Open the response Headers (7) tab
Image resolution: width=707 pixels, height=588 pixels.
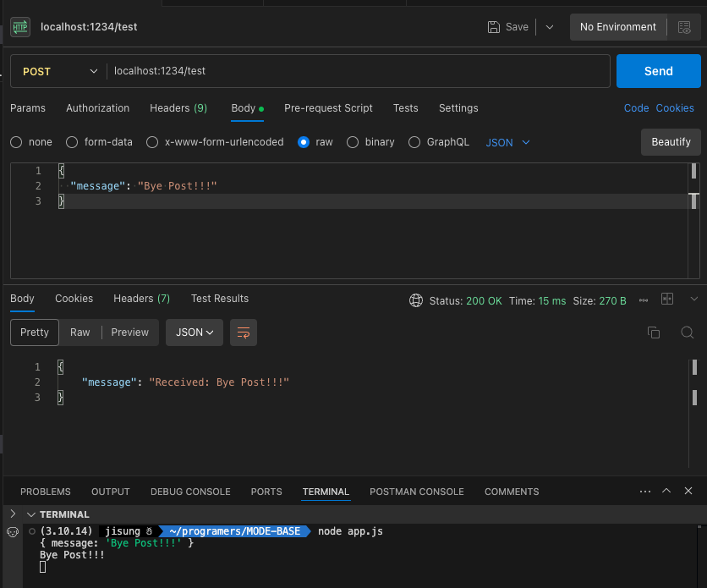click(141, 299)
